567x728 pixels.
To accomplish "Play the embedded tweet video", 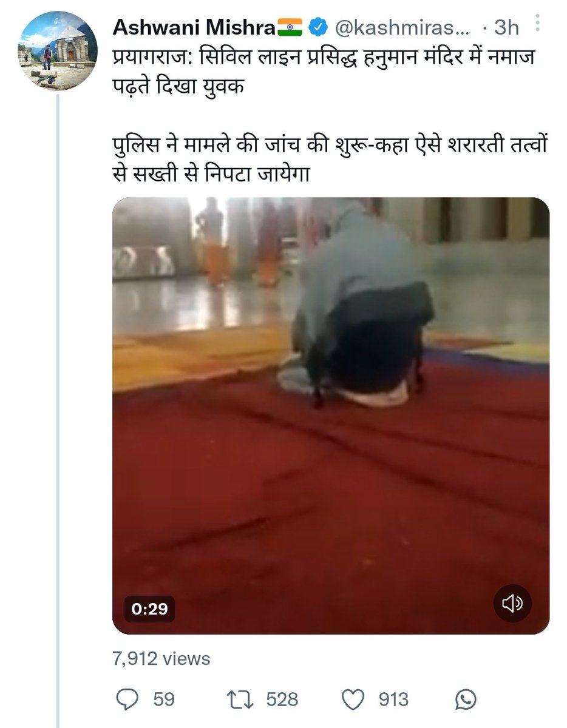I will pyautogui.click(x=331, y=416).
